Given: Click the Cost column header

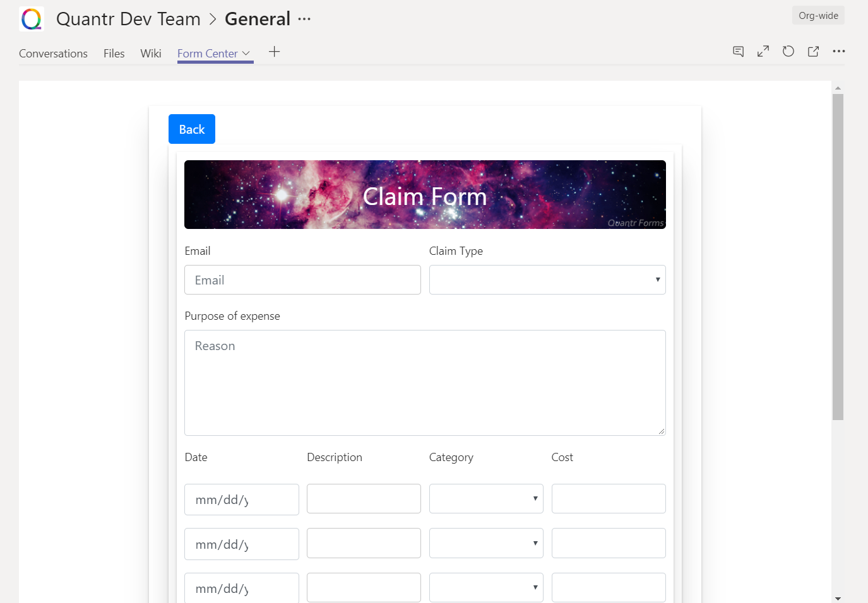Looking at the screenshot, I should 562,457.
